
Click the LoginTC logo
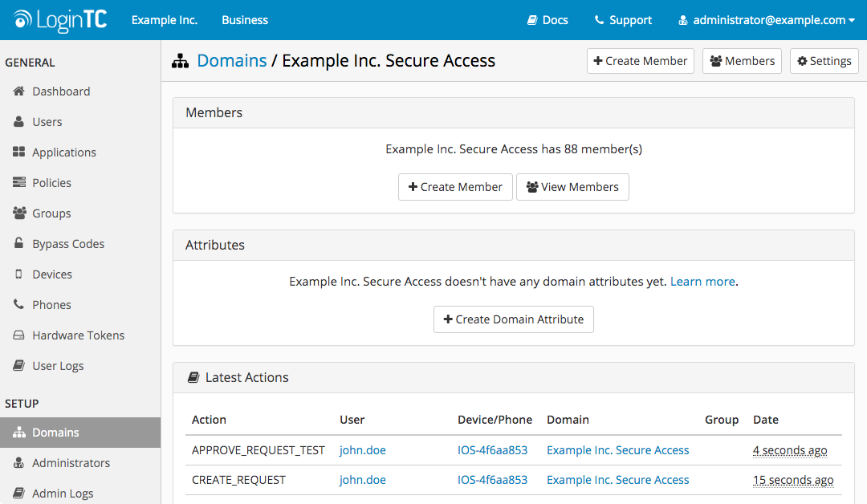(60, 20)
